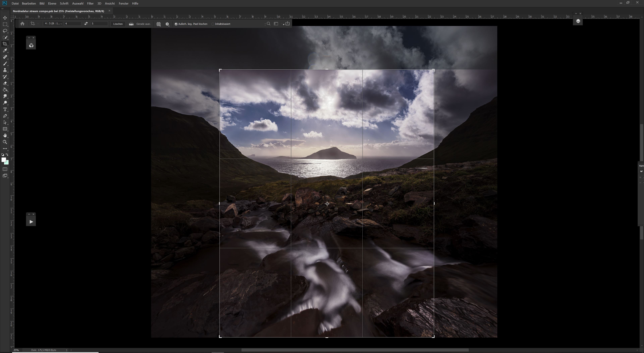Activate the Zoom tool
Viewport: 644px width, 353px height.
[x=5, y=142]
